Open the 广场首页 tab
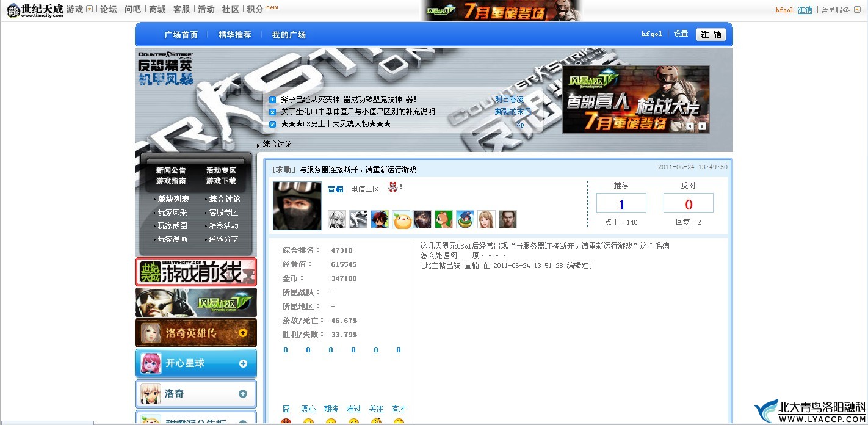 click(x=181, y=35)
